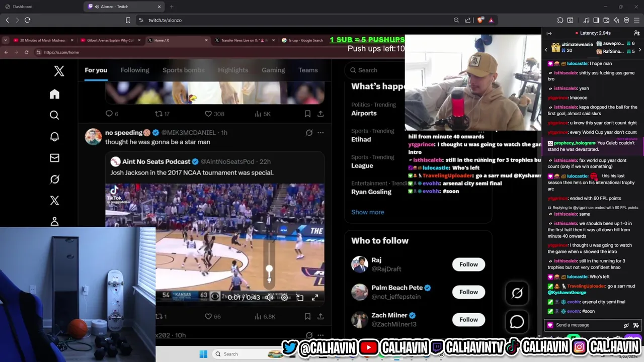Like the top post with 308 likes
This screenshot has width=644, height=362.
click(214, 114)
